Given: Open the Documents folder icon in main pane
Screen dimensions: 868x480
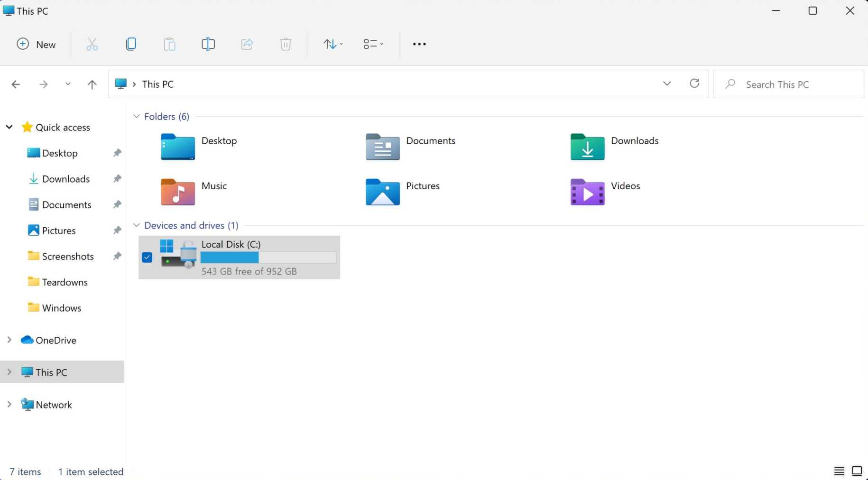Looking at the screenshot, I should click(x=383, y=147).
